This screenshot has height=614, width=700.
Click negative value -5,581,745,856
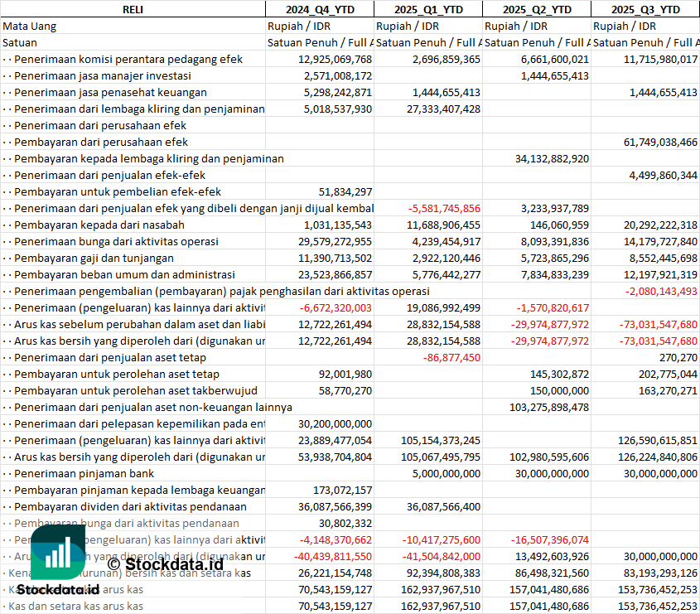click(444, 208)
